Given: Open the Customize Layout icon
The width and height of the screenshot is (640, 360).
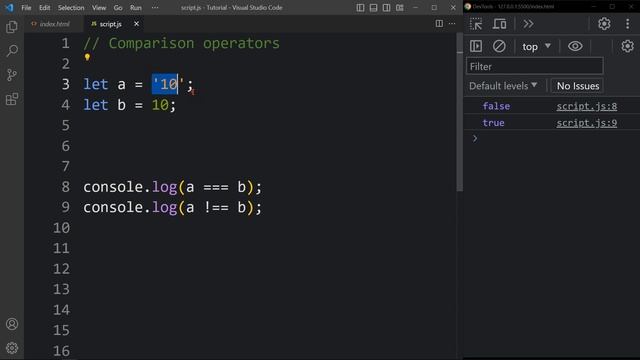Looking at the screenshot, I should pos(400,8).
